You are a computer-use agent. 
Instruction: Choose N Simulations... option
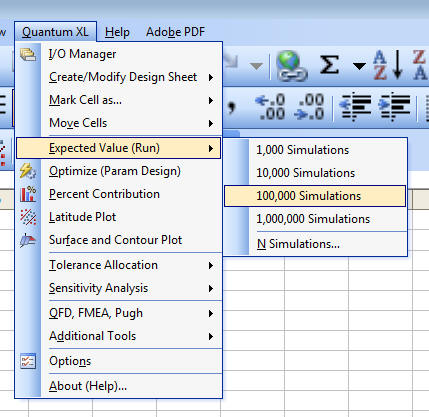[x=315, y=244]
